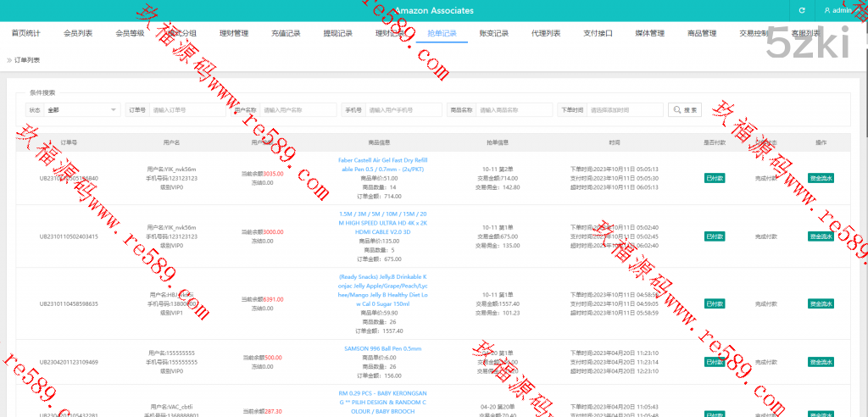Focus the 手机号 phone number input
This screenshot has height=417, width=868.
pos(403,109)
